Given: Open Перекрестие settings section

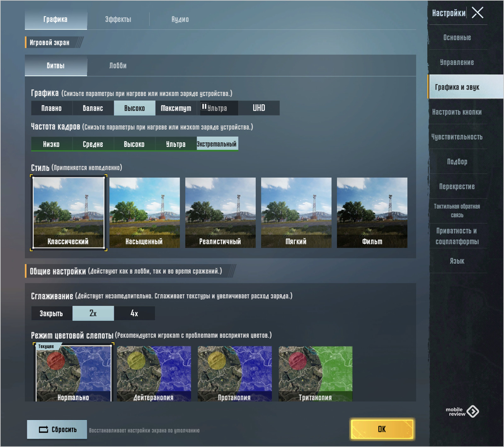Looking at the screenshot, I should click(457, 186).
